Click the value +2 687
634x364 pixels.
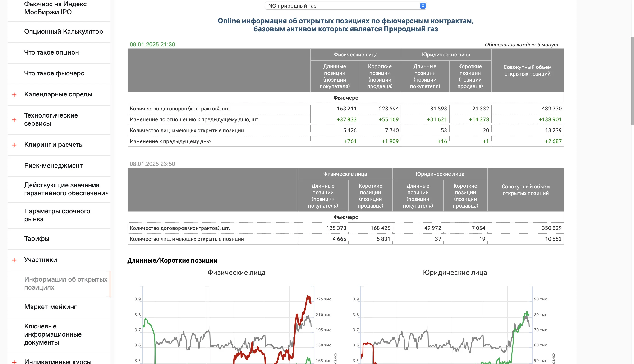click(x=553, y=141)
